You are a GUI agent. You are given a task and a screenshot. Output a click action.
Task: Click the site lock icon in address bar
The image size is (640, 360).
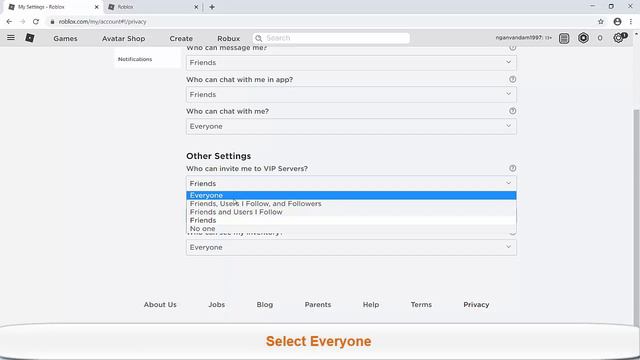[x=52, y=22]
